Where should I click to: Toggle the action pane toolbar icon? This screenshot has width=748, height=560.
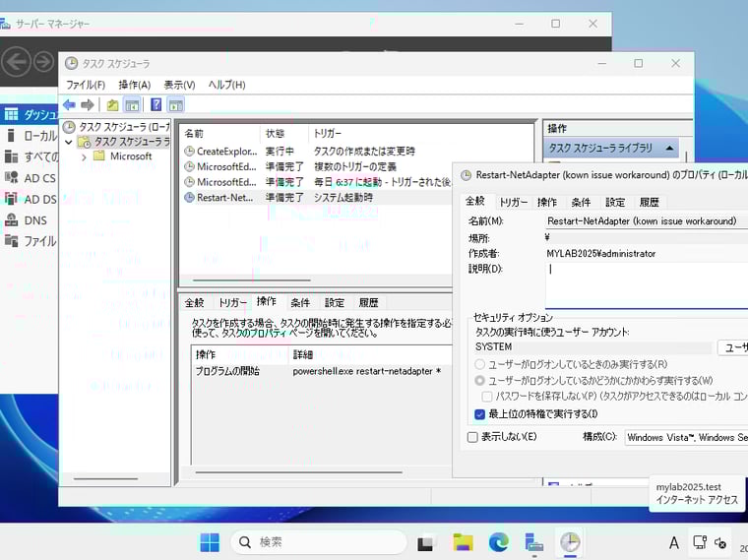point(176,105)
